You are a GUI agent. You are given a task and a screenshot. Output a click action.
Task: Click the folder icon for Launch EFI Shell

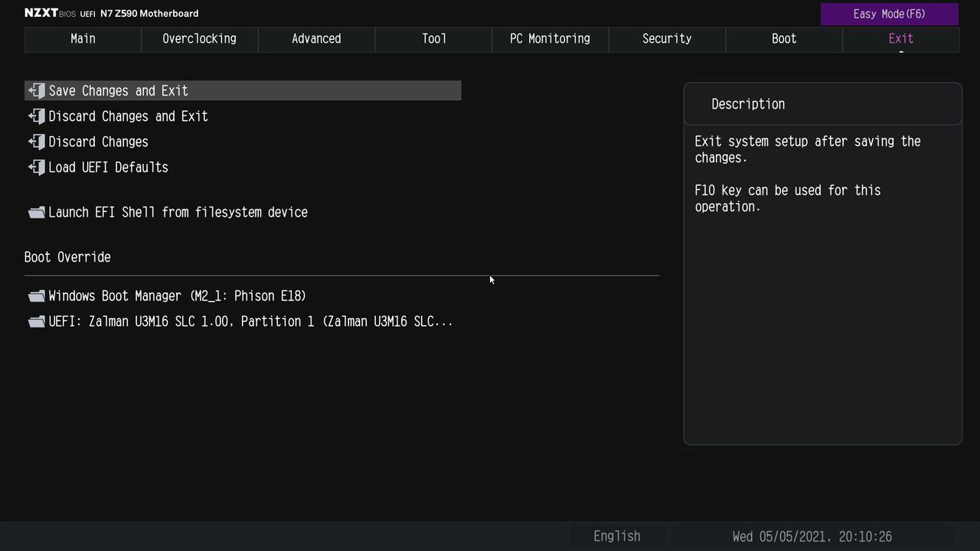click(x=37, y=213)
